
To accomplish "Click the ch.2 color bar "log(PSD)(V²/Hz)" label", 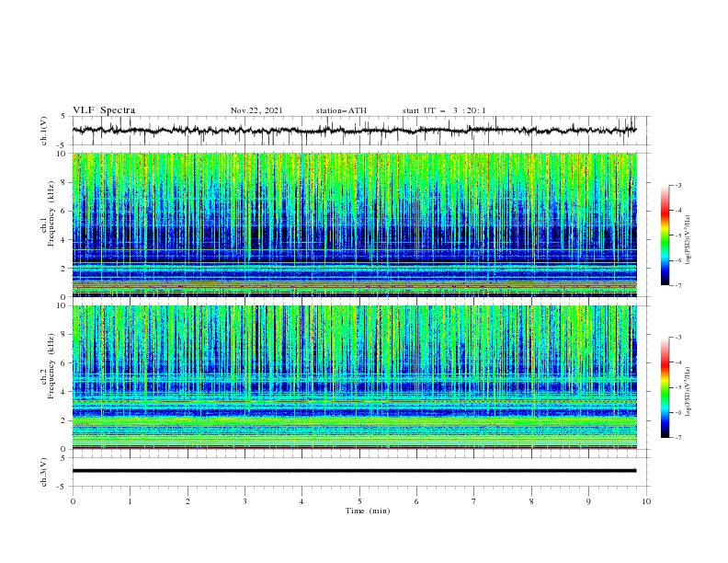I will 688,391.
